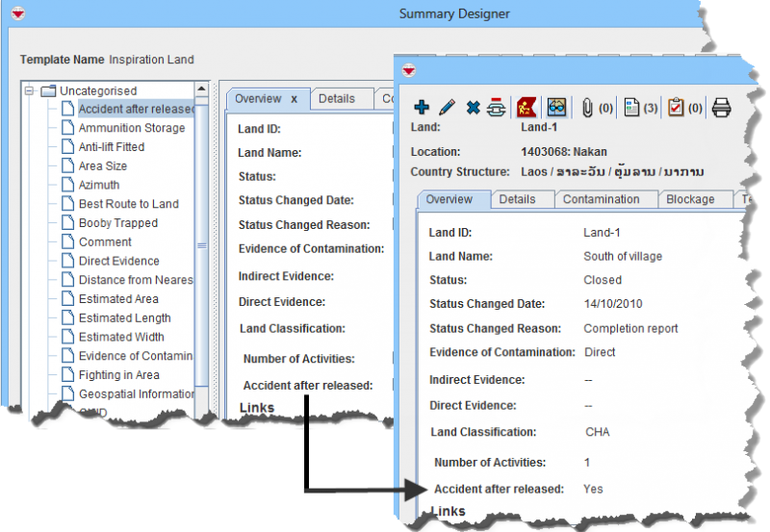Choose Estimated Length in field list
Screen dimensions: 770x532
tap(124, 318)
